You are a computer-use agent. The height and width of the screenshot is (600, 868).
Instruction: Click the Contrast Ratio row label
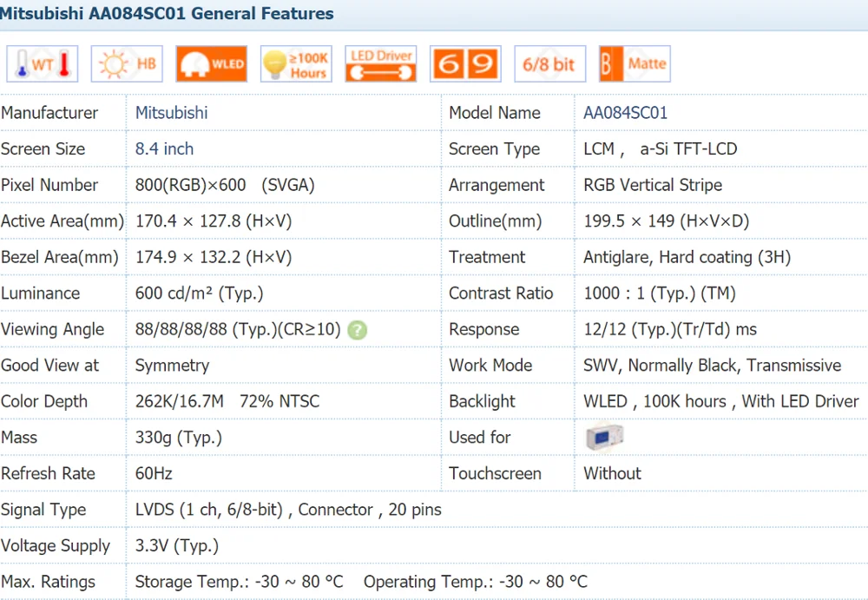[501, 293]
